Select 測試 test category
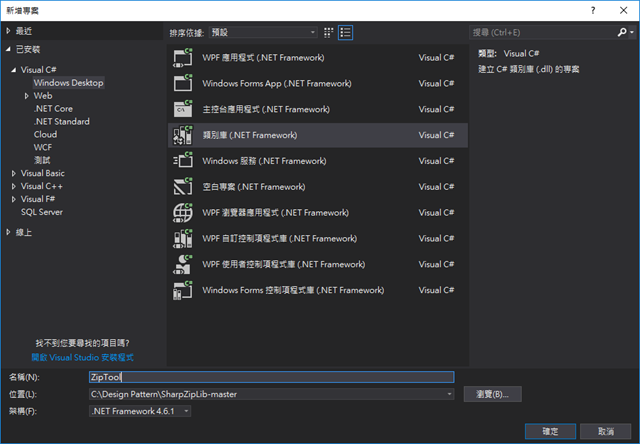640x444 pixels. (x=42, y=160)
